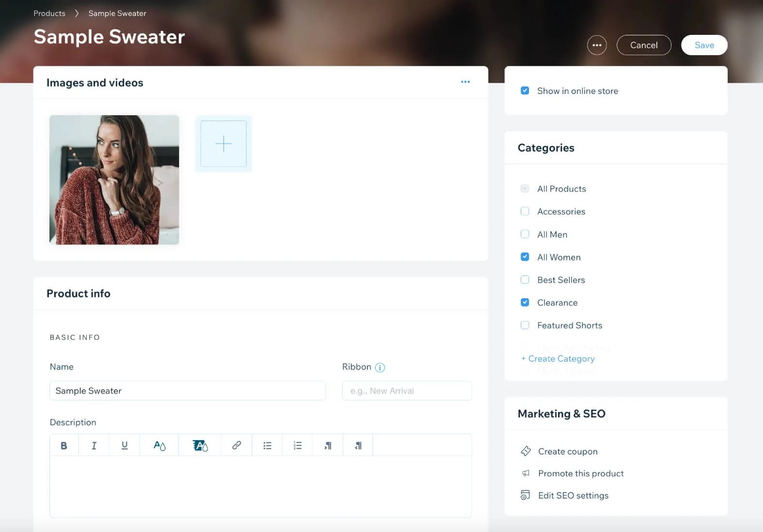Insert bulleted list in description

point(267,445)
